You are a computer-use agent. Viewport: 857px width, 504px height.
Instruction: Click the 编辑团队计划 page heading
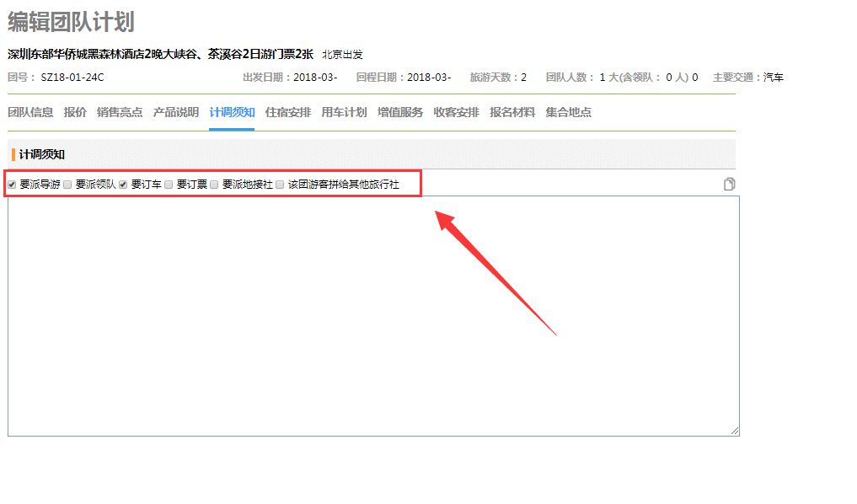[x=71, y=22]
